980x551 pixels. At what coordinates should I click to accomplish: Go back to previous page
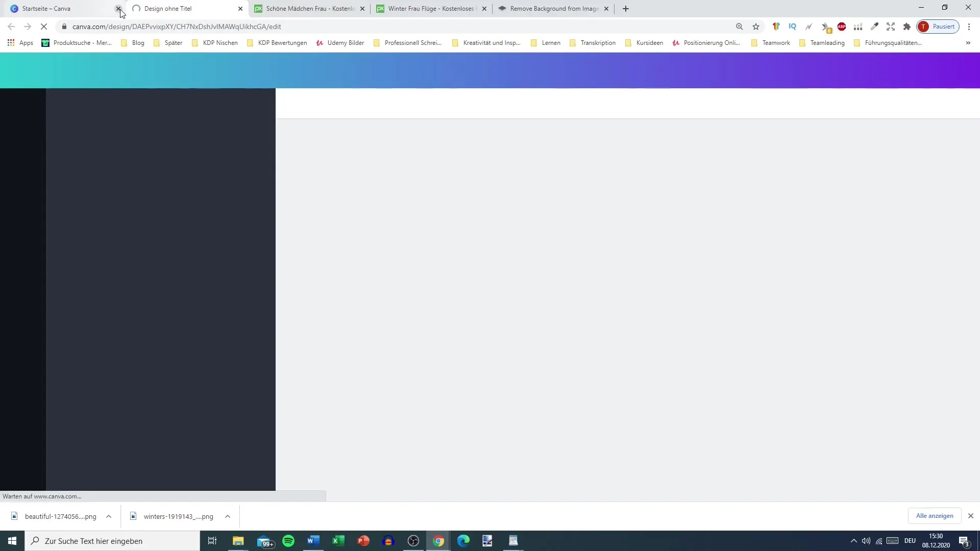point(11,27)
